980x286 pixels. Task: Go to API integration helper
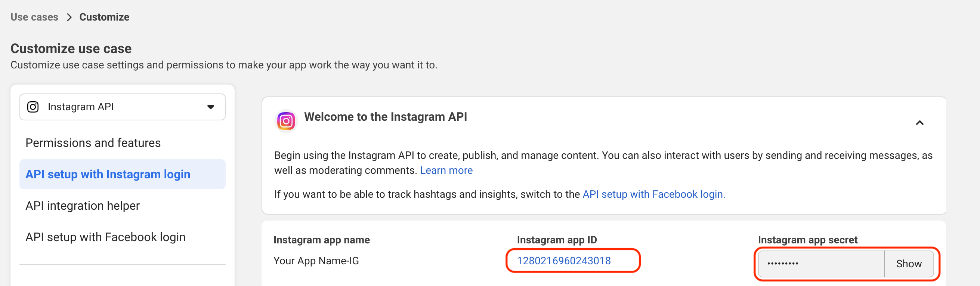83,206
